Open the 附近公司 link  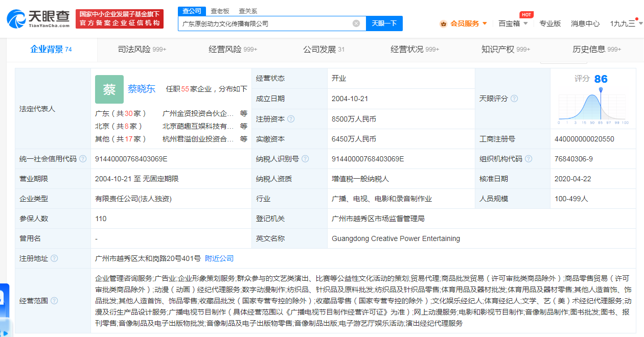pyautogui.click(x=219, y=258)
